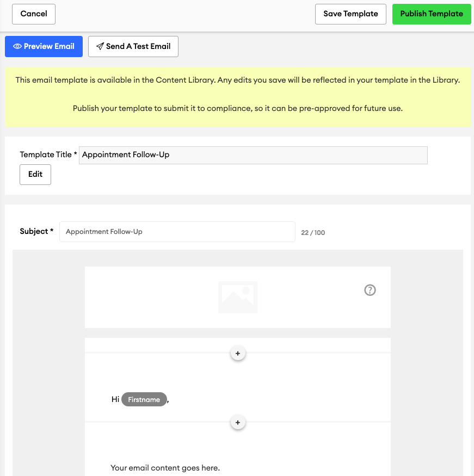Select the Firstname personalization tag
This screenshot has width=474, height=476.
144,399
